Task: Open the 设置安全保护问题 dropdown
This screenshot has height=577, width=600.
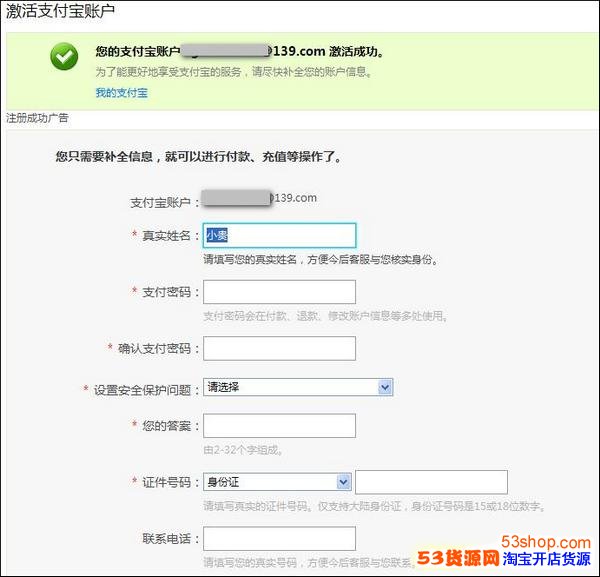Action: (x=298, y=387)
